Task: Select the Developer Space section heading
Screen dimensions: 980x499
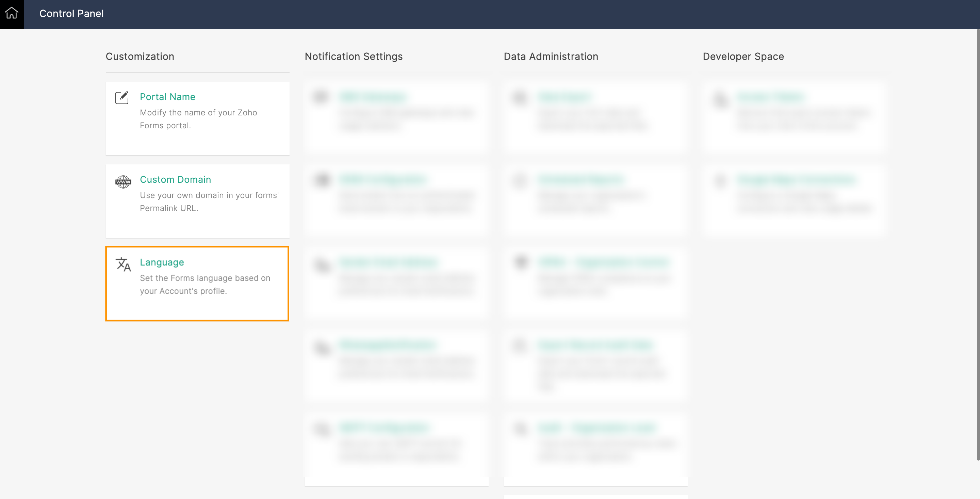Action: [743, 56]
